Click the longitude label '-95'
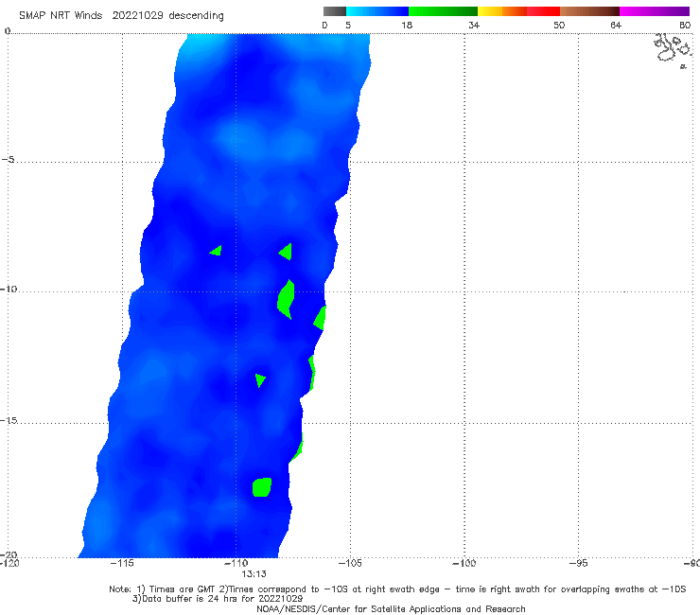The image size is (700, 615). (x=578, y=563)
